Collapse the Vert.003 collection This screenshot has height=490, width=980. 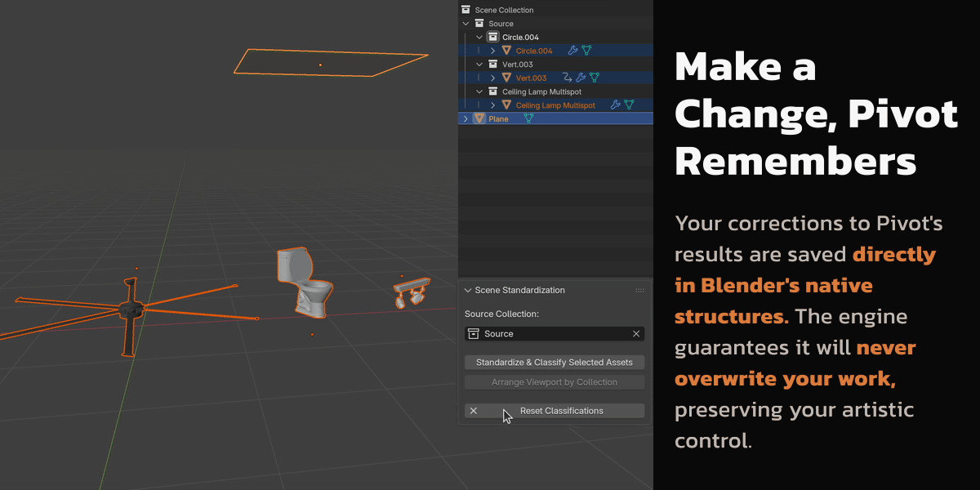click(479, 65)
